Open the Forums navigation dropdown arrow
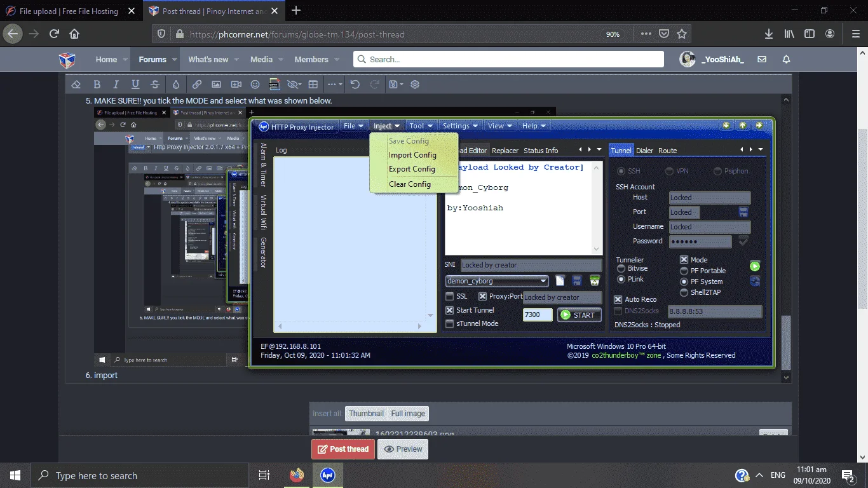The width and height of the screenshot is (868, 488). (174, 60)
